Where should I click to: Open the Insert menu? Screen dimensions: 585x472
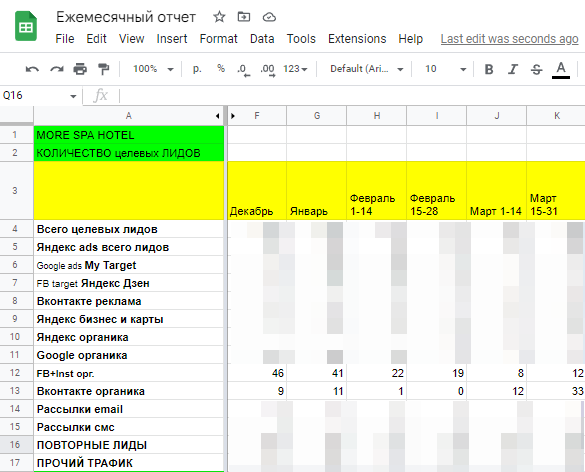pyautogui.click(x=172, y=39)
